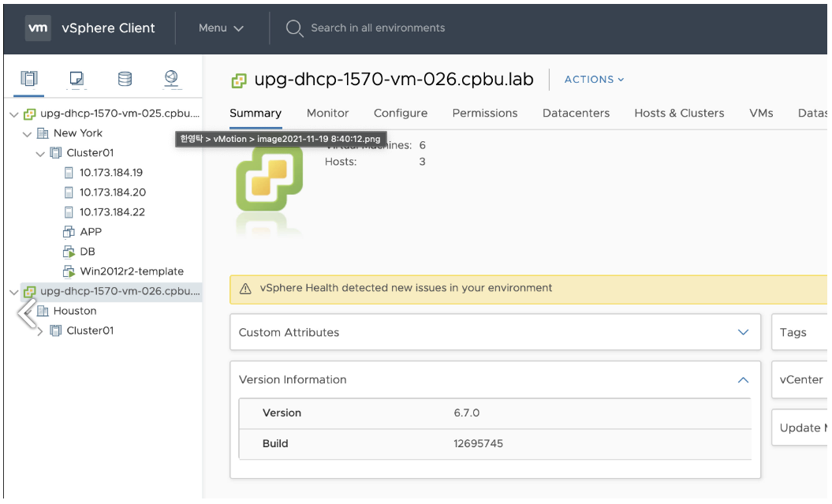Expand Cluster01 under Houston

[x=40, y=331]
